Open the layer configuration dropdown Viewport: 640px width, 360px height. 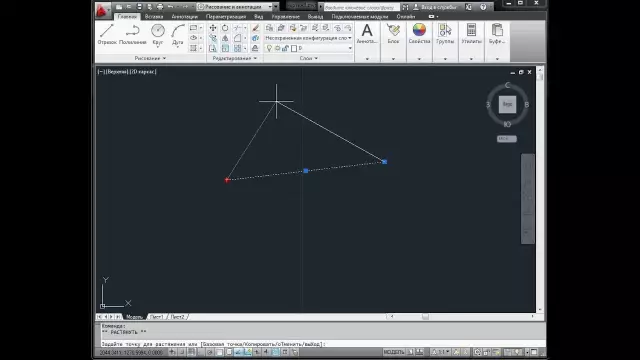(308, 38)
